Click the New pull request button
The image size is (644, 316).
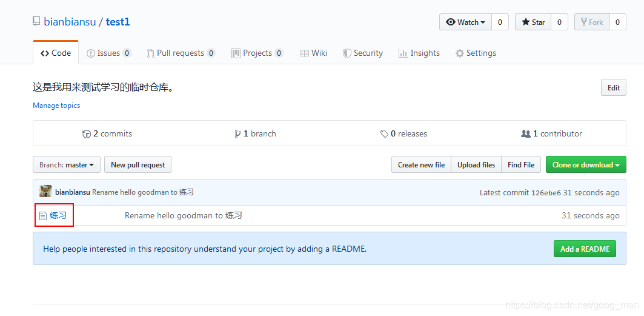138,165
